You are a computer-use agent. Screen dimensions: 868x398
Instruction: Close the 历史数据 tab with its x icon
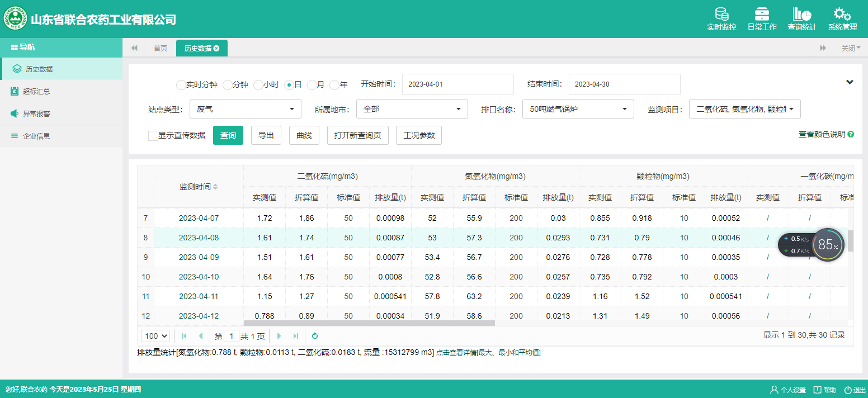coord(216,48)
